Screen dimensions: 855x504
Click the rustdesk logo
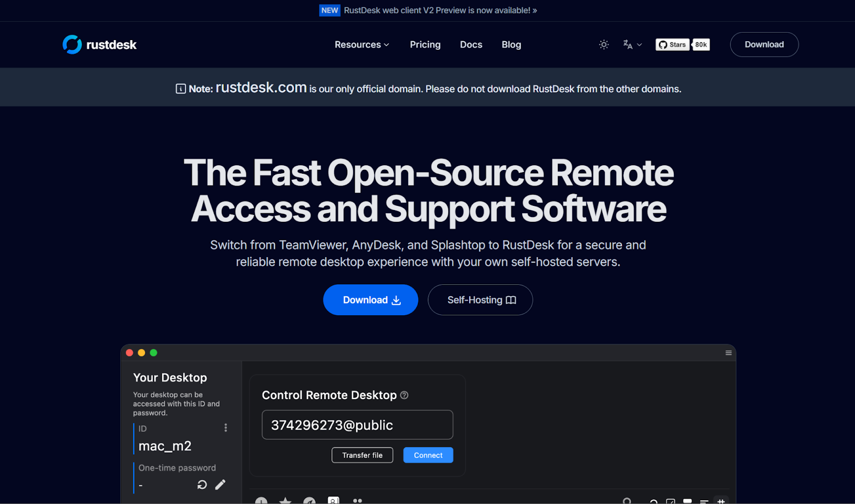[99, 44]
